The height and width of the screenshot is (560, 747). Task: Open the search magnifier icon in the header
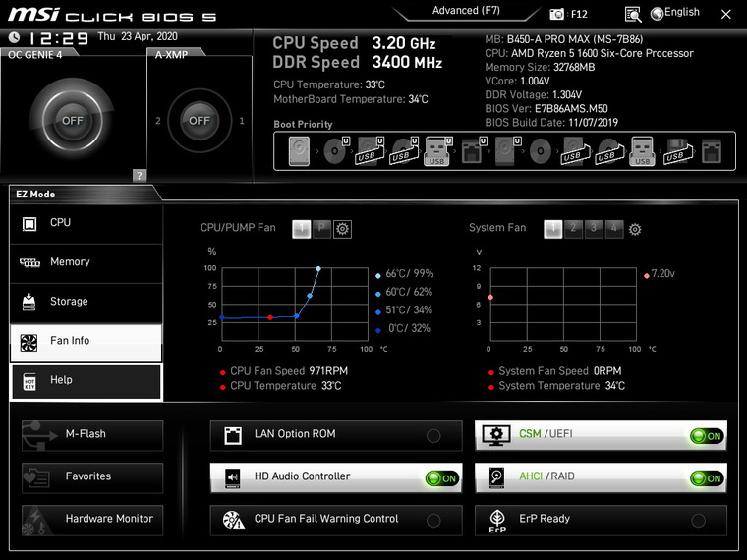[633, 15]
